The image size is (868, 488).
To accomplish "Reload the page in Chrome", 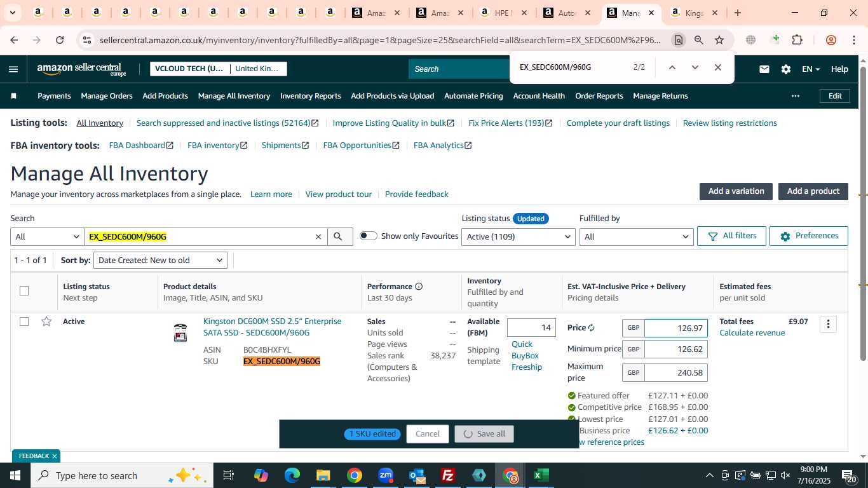I will coord(60,40).
